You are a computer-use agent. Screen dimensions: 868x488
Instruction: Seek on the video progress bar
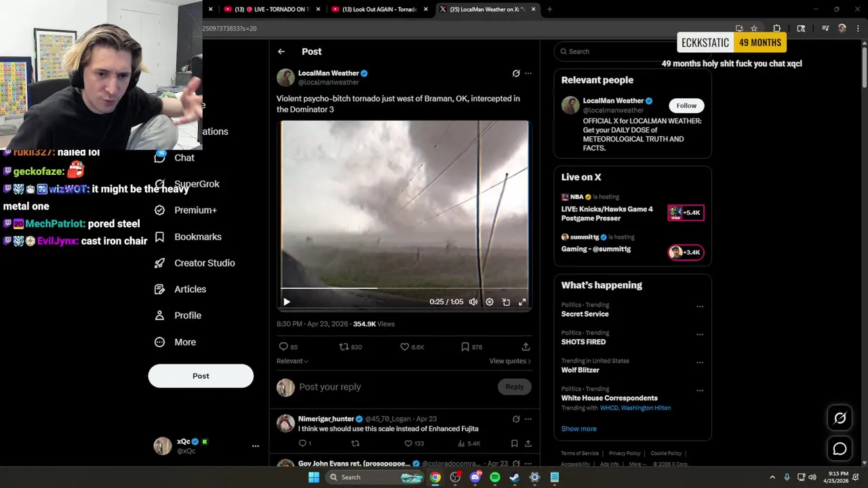[404, 288]
